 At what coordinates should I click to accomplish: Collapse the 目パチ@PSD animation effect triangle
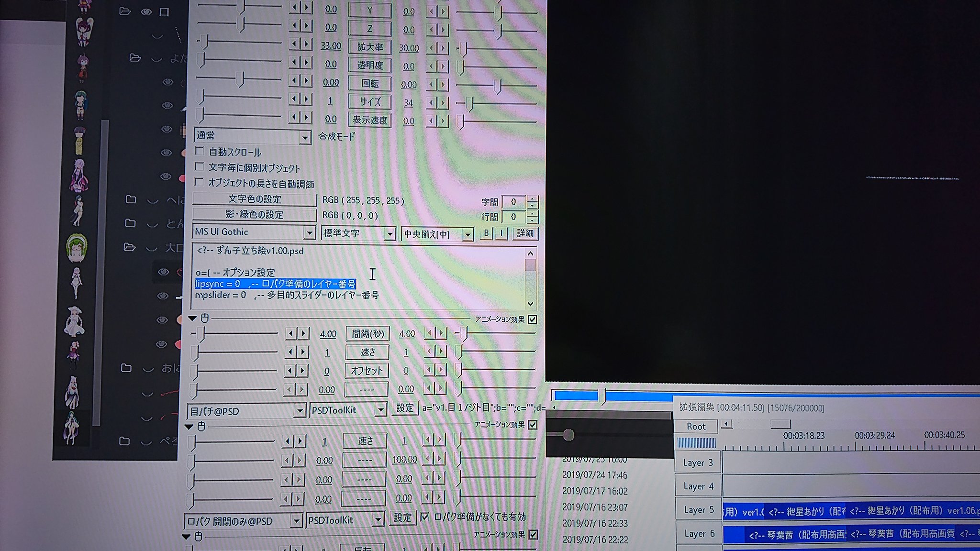(192, 318)
